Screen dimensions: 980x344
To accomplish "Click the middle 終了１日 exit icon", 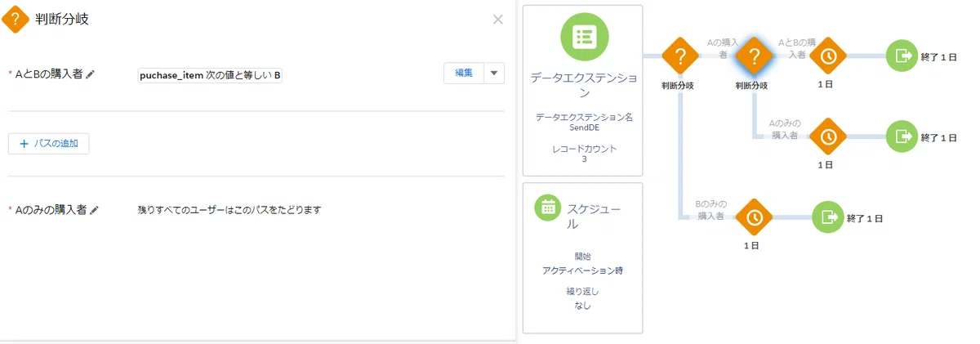I will 902,136.
